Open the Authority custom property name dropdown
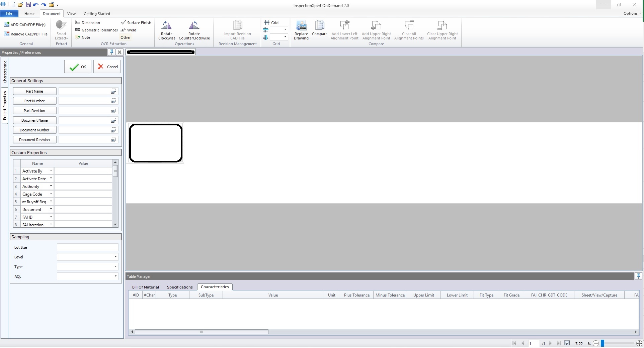 tap(50, 186)
